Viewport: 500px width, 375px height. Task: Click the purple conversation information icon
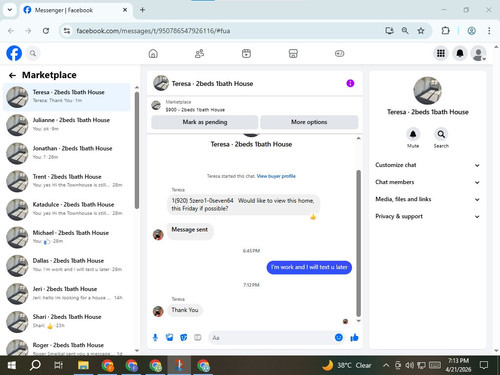tap(350, 83)
